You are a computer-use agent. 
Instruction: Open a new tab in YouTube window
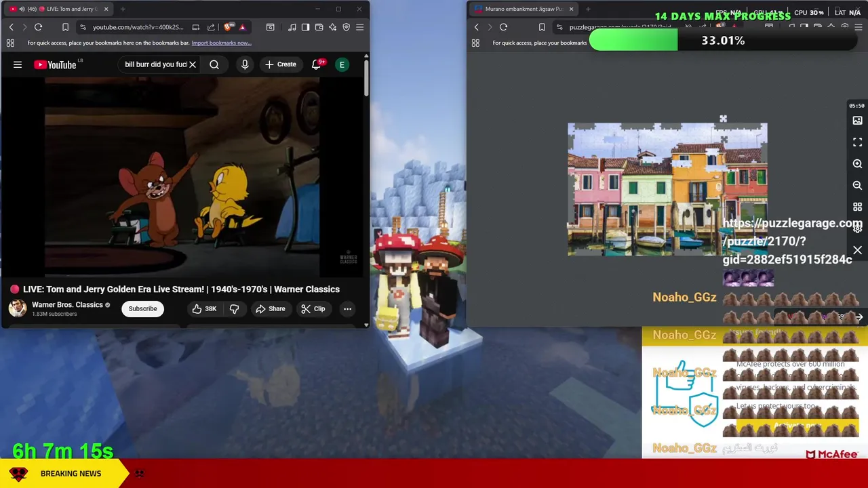point(123,9)
